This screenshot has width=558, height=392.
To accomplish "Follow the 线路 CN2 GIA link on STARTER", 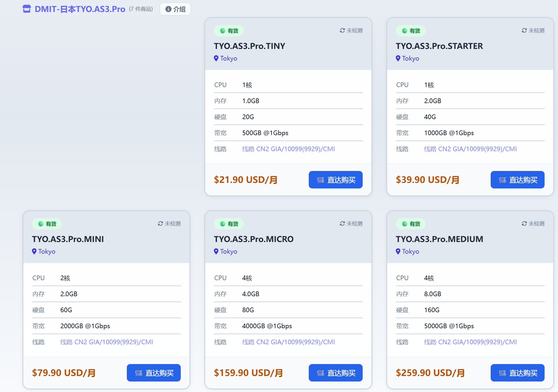I will coord(470,149).
